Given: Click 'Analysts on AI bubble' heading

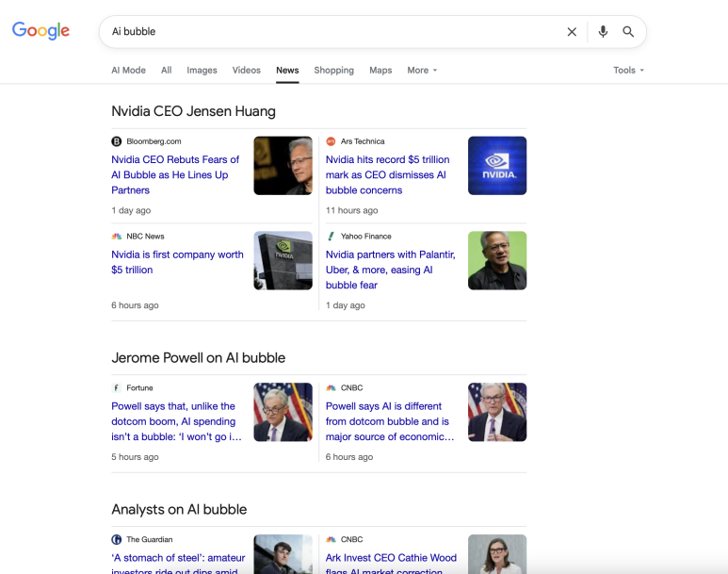Looking at the screenshot, I should point(179,509).
